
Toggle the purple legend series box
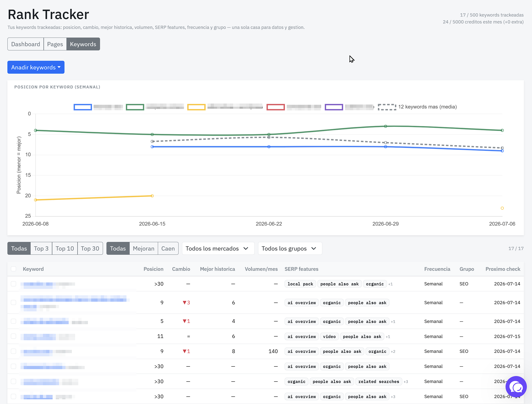tap(334, 107)
